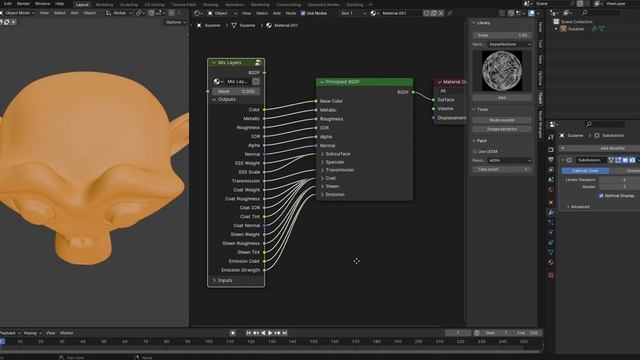Click the material sphere icon beside Material.001
Screen dimensions: 640x360
[373, 13]
